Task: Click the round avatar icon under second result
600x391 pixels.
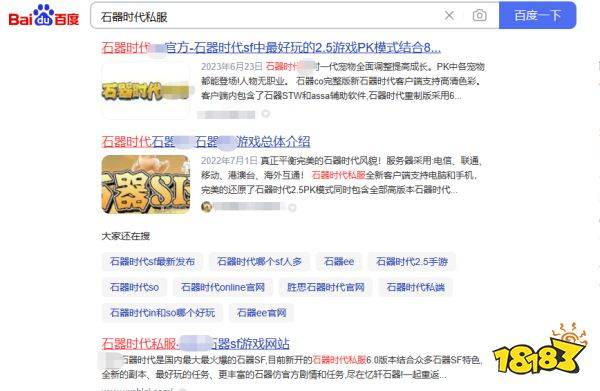Action: coord(206,207)
